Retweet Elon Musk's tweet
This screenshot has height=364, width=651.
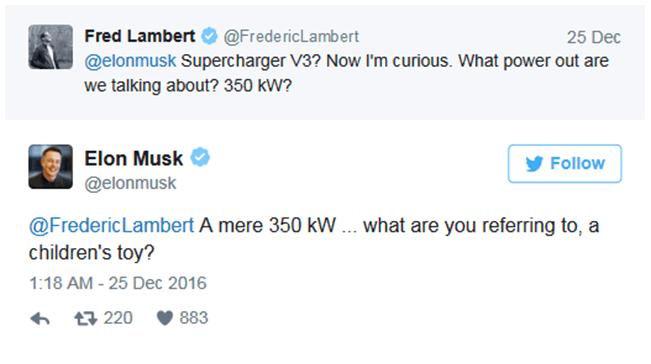(86, 318)
